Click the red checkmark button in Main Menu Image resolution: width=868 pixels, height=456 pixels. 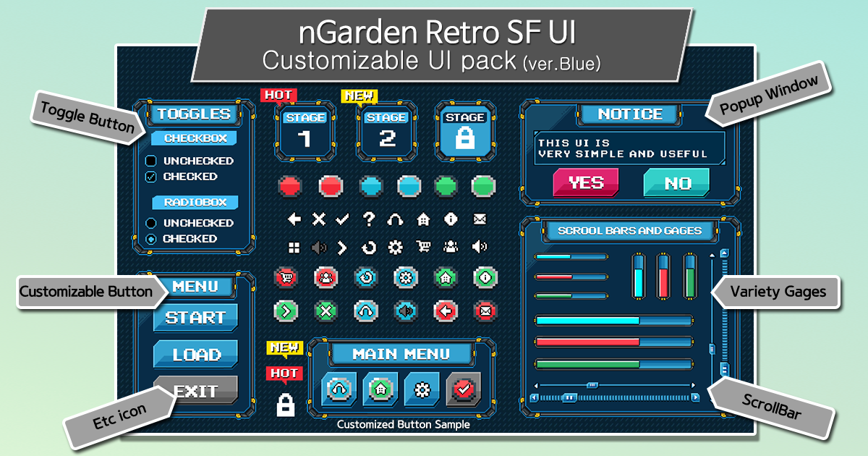coord(463,389)
